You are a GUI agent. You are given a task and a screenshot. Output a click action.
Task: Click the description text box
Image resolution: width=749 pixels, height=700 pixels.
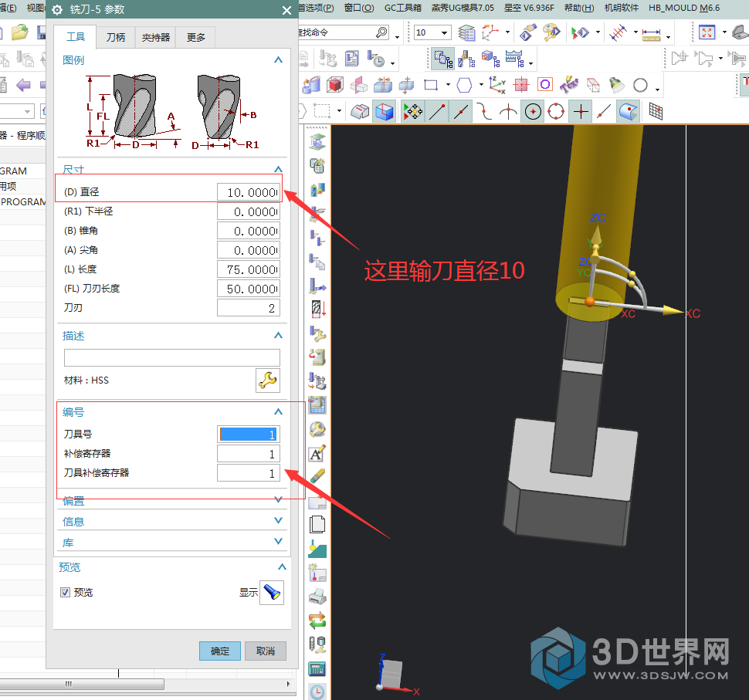(172, 357)
